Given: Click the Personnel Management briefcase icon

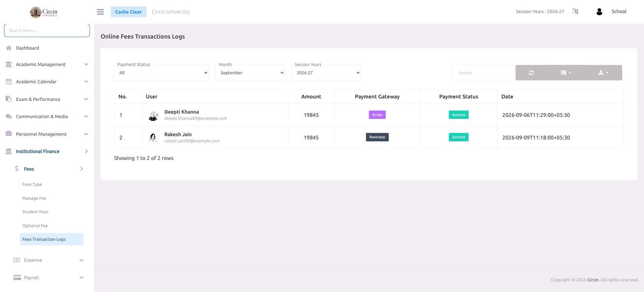Looking at the screenshot, I should pyautogui.click(x=9, y=134).
